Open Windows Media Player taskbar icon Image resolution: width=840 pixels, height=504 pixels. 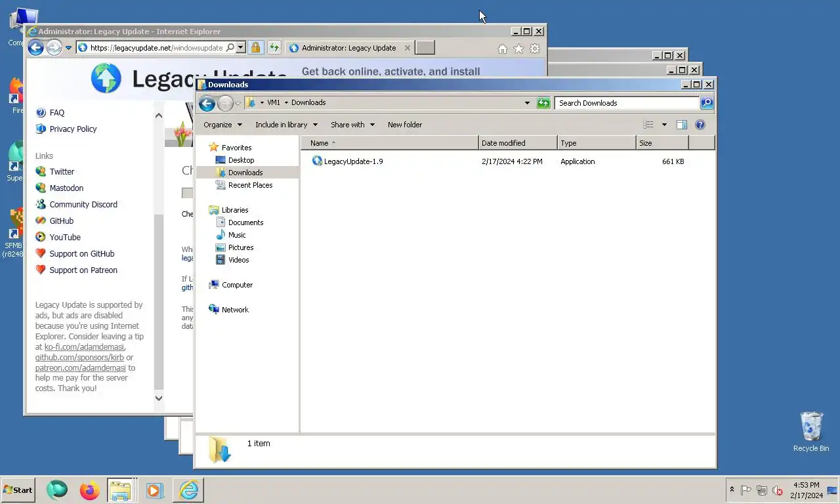point(154,490)
